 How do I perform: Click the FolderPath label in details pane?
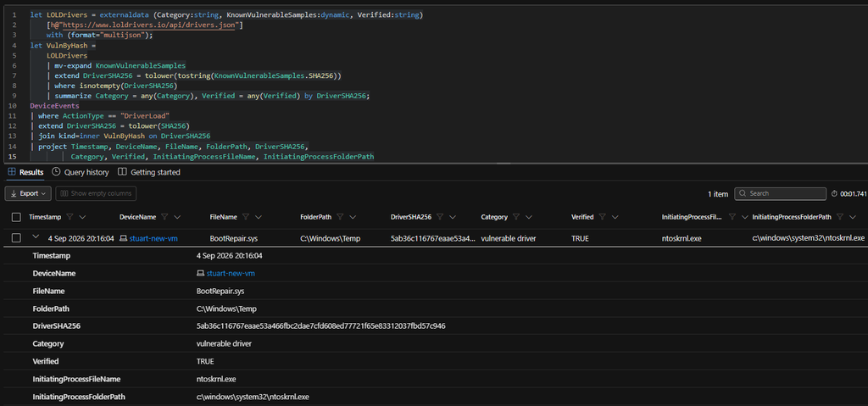pos(51,309)
